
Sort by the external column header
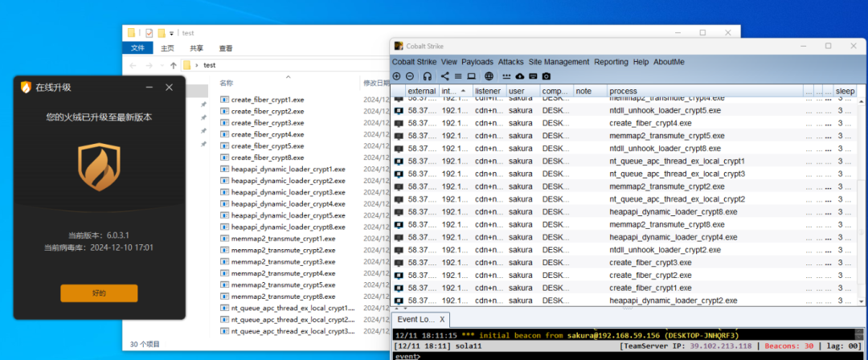[422, 91]
